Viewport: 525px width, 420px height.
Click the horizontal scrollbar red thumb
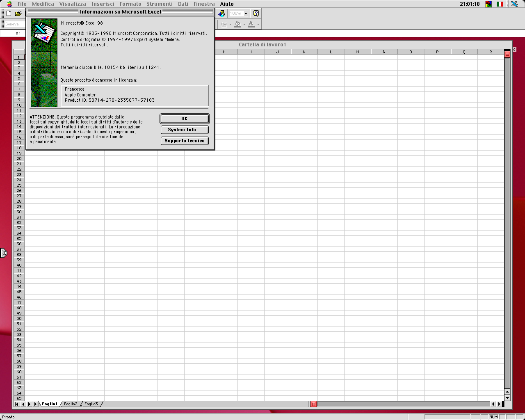pyautogui.click(x=313, y=404)
